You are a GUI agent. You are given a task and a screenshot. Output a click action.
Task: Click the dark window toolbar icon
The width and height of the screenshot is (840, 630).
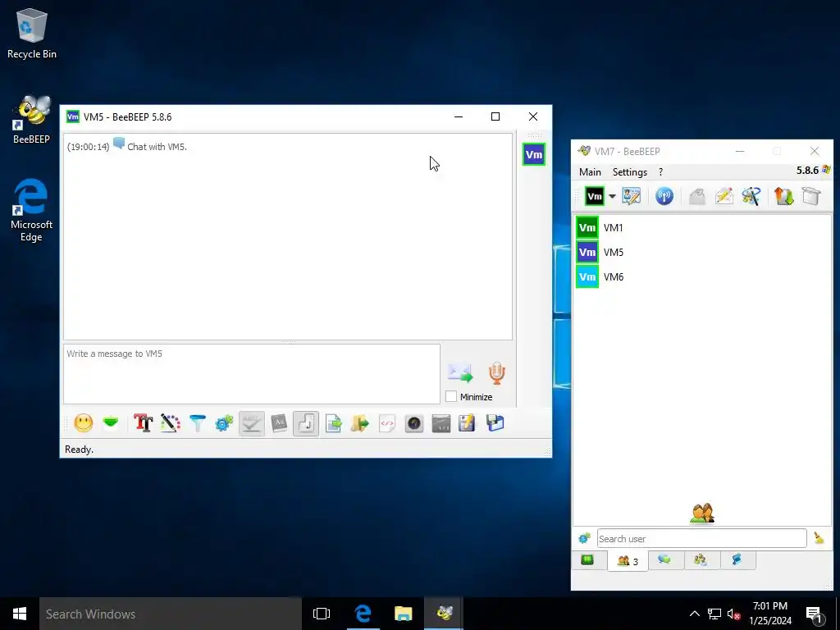click(x=441, y=423)
